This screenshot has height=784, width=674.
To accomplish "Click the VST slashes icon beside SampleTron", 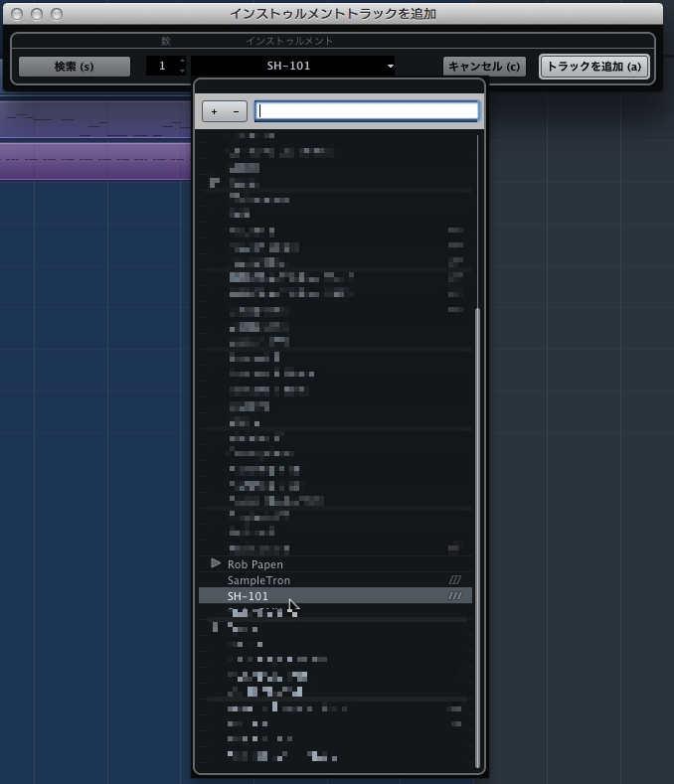I will (455, 580).
